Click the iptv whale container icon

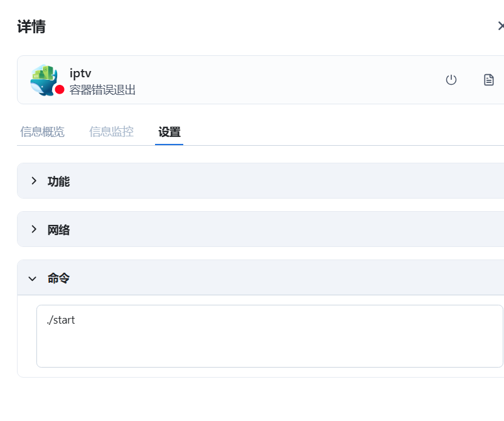pyautogui.click(x=44, y=80)
